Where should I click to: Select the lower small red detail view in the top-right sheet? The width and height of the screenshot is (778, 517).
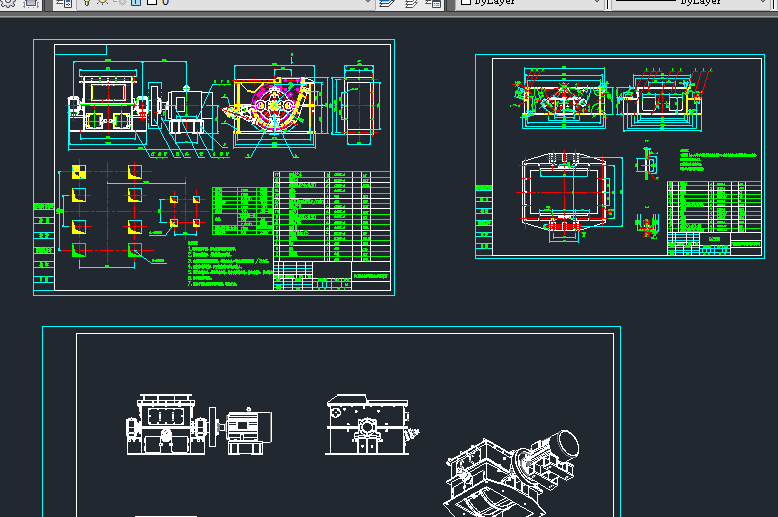(648, 224)
